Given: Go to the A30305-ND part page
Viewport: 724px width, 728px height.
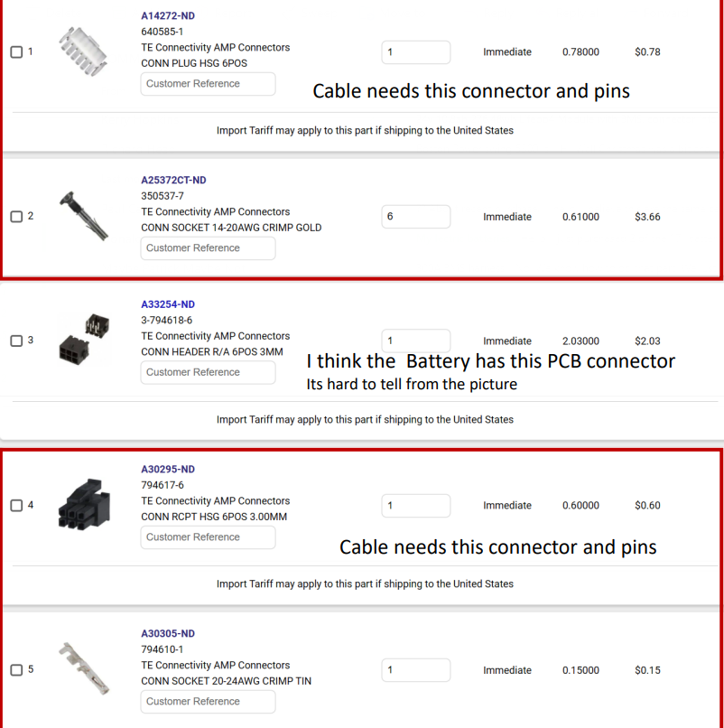Looking at the screenshot, I should pyautogui.click(x=168, y=634).
